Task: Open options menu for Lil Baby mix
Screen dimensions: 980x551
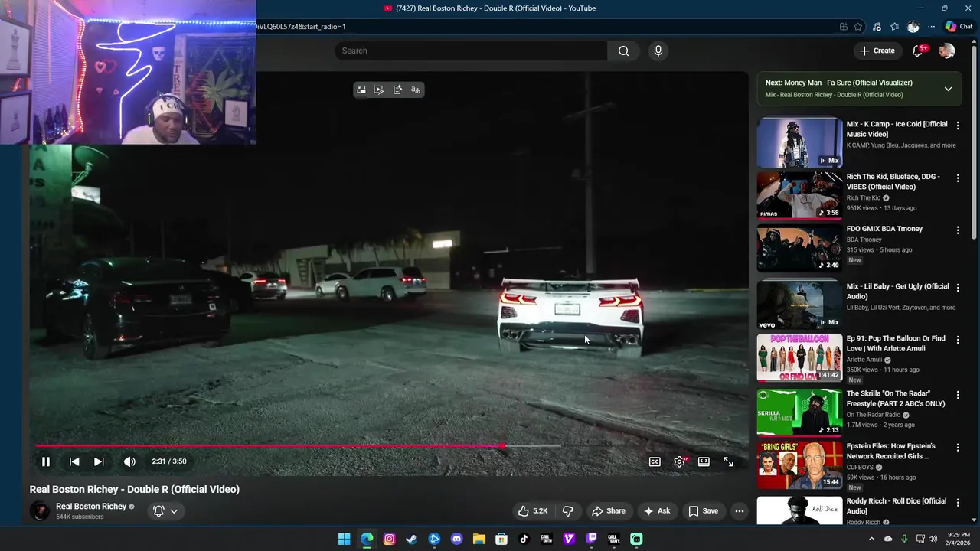Action: (958, 288)
